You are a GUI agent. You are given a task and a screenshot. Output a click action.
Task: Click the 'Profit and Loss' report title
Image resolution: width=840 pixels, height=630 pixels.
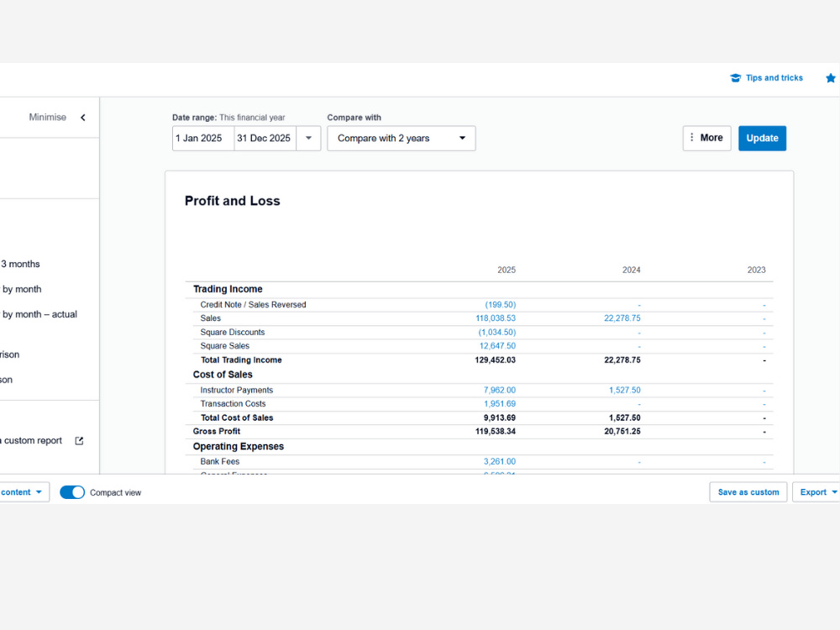pyautogui.click(x=232, y=201)
